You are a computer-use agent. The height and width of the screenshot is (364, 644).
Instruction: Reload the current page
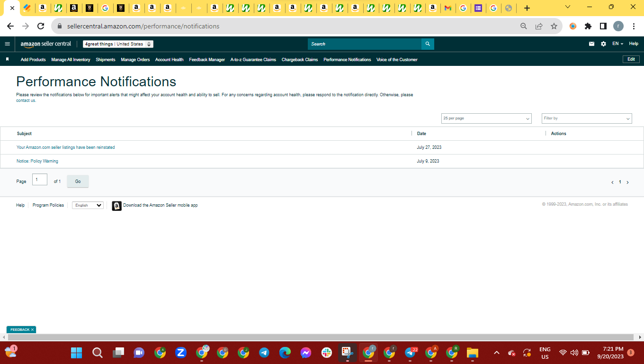click(41, 26)
